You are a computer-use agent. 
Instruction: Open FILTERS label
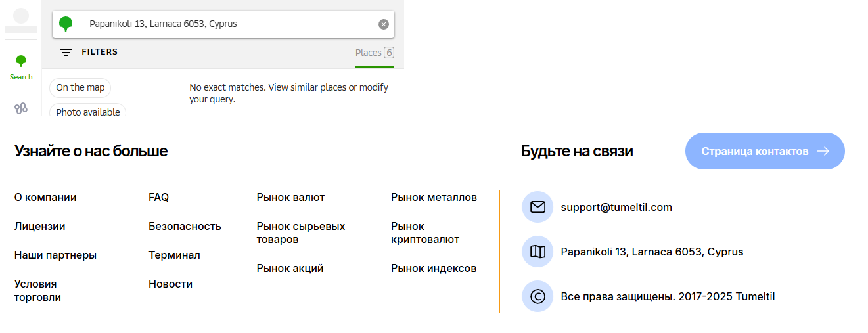tap(100, 52)
